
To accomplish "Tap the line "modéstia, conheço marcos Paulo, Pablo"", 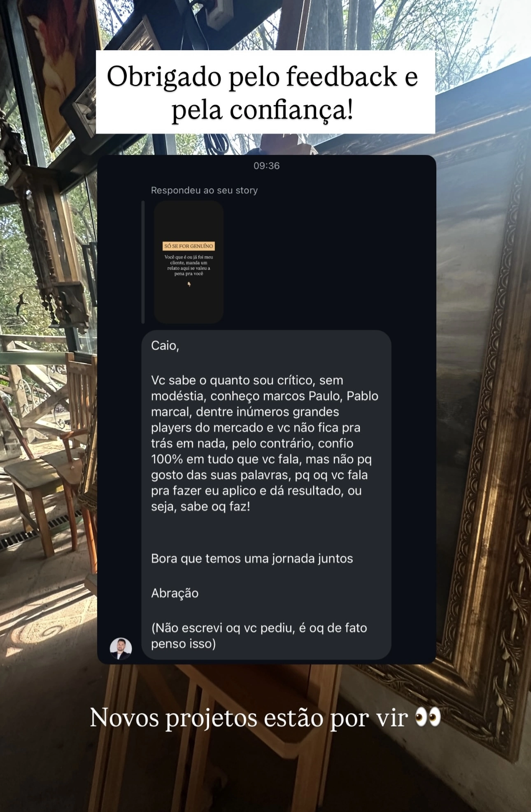I will point(265,396).
